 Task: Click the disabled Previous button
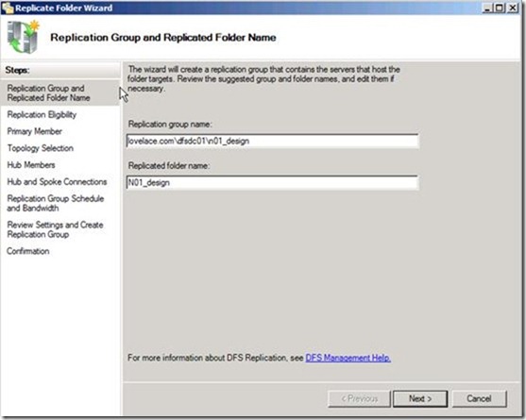[x=359, y=398]
